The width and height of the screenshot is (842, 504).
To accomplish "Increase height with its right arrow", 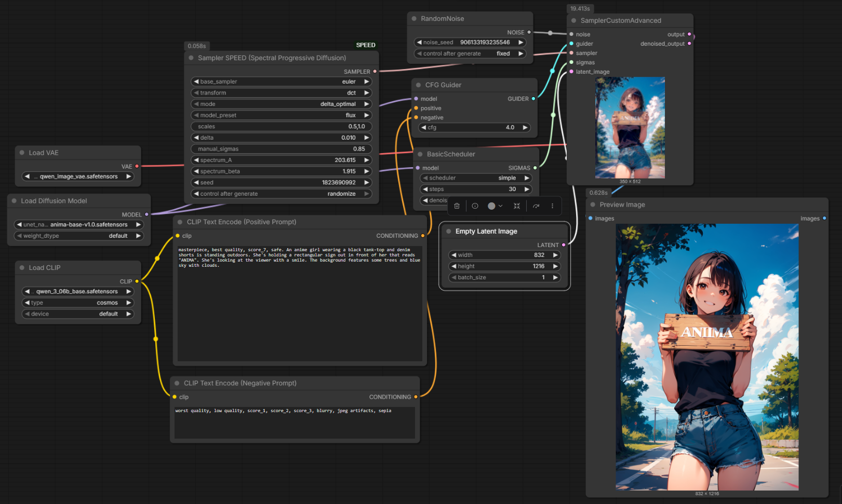I will 555,266.
